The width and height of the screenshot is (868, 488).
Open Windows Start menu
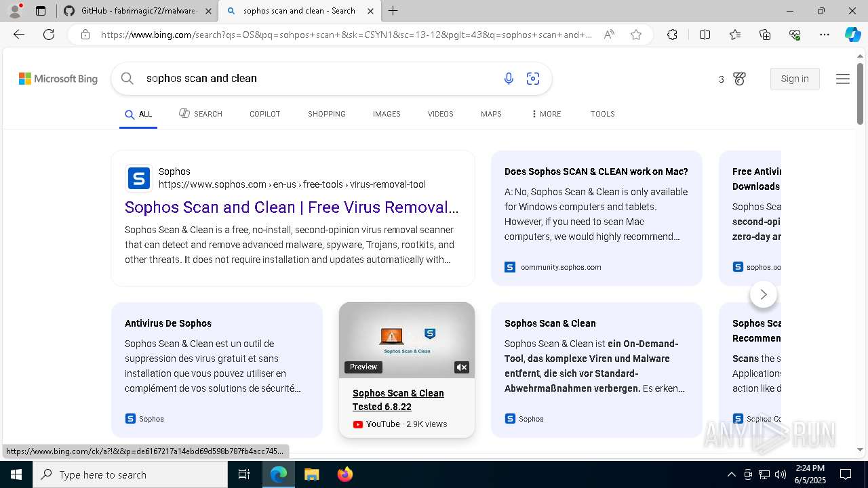[x=16, y=474]
